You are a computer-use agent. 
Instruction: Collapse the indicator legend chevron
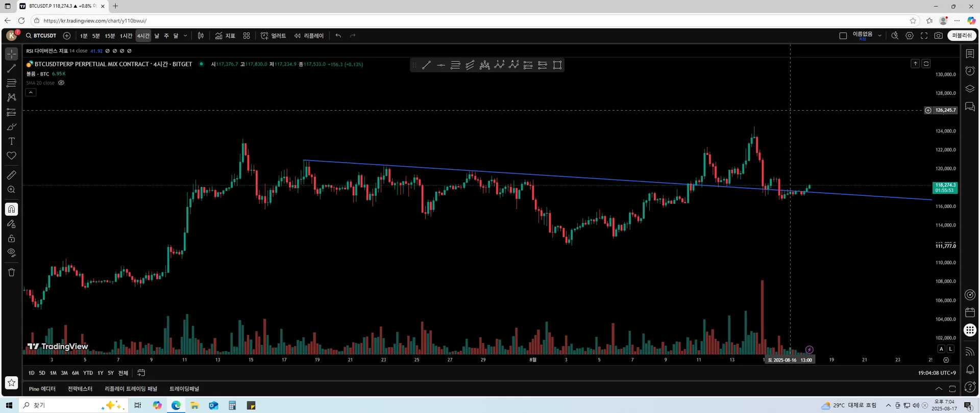tap(31, 92)
